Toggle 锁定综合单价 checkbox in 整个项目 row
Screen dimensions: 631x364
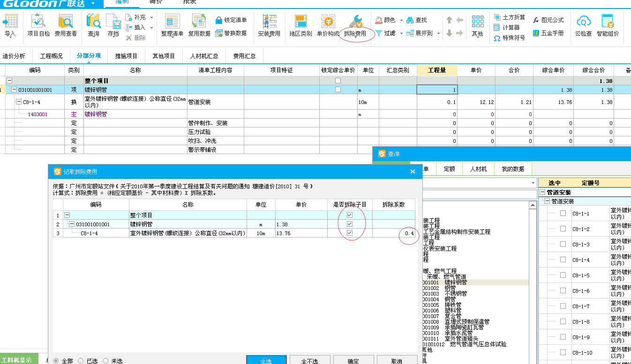point(338,81)
